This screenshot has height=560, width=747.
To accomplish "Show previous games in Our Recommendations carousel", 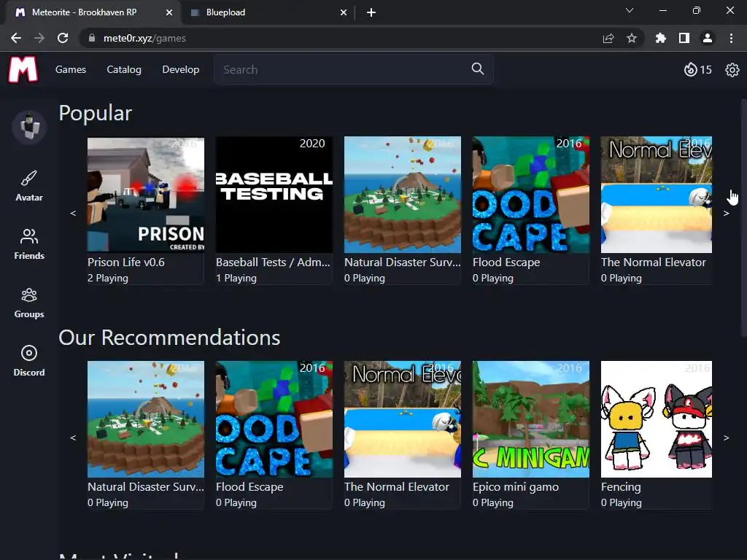I will coord(73,437).
